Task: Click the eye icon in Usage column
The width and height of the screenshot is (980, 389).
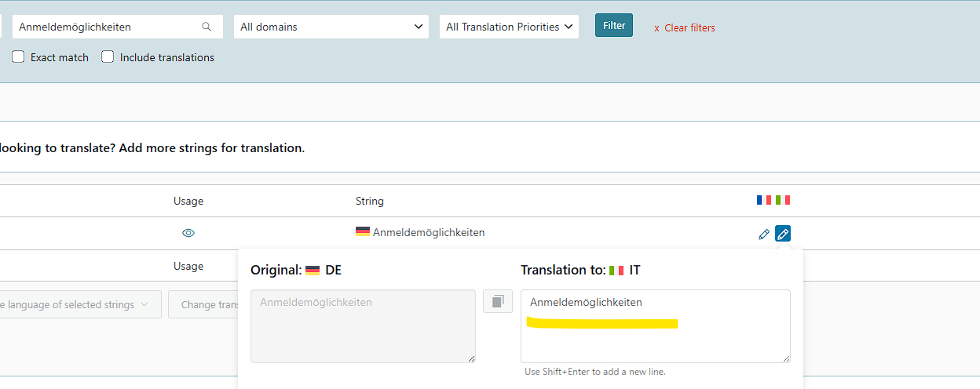Action: [188, 233]
